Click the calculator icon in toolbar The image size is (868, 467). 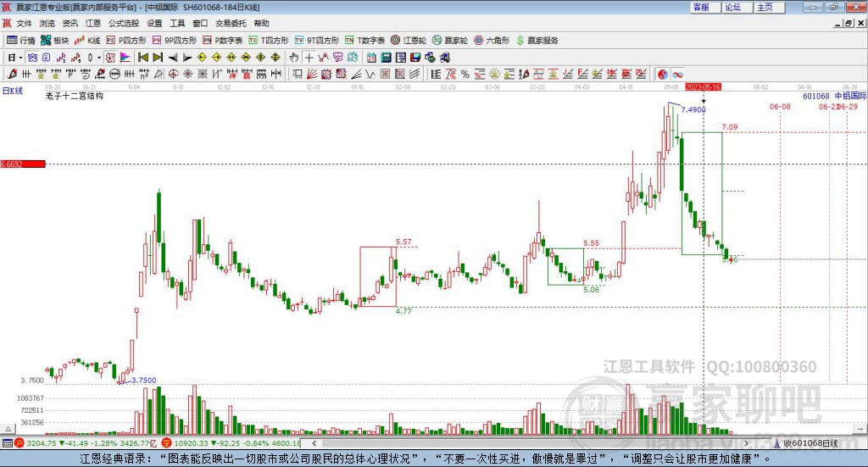click(387, 58)
